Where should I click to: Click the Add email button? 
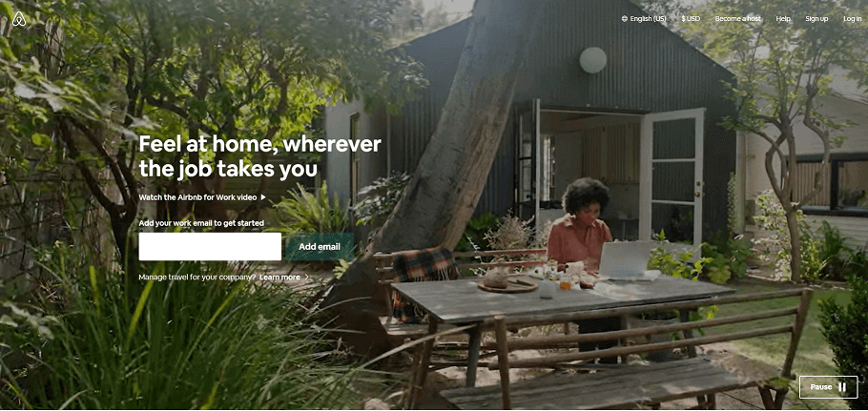320,247
